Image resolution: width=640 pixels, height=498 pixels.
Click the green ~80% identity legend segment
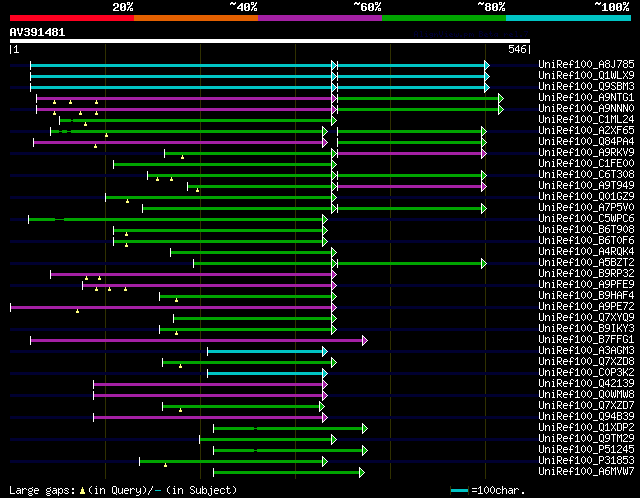444,18
